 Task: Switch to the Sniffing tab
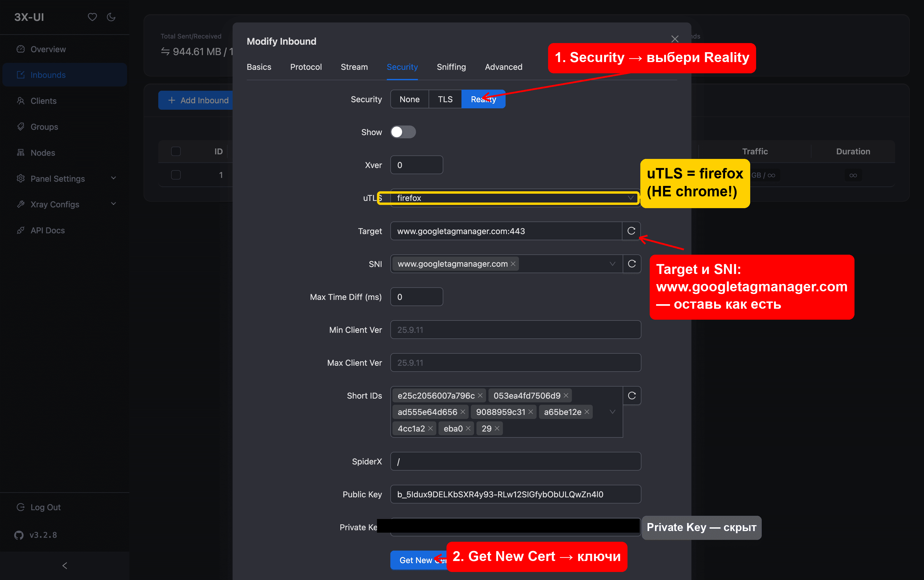pos(451,67)
